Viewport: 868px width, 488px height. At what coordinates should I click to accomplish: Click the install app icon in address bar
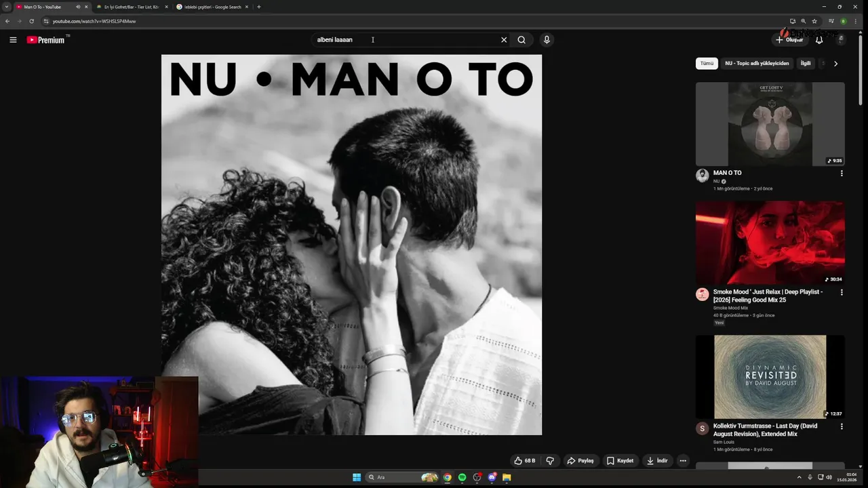(792, 21)
